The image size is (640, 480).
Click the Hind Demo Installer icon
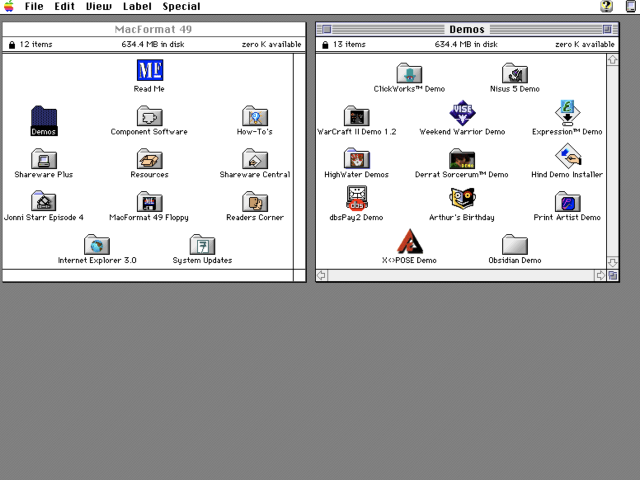click(568, 156)
